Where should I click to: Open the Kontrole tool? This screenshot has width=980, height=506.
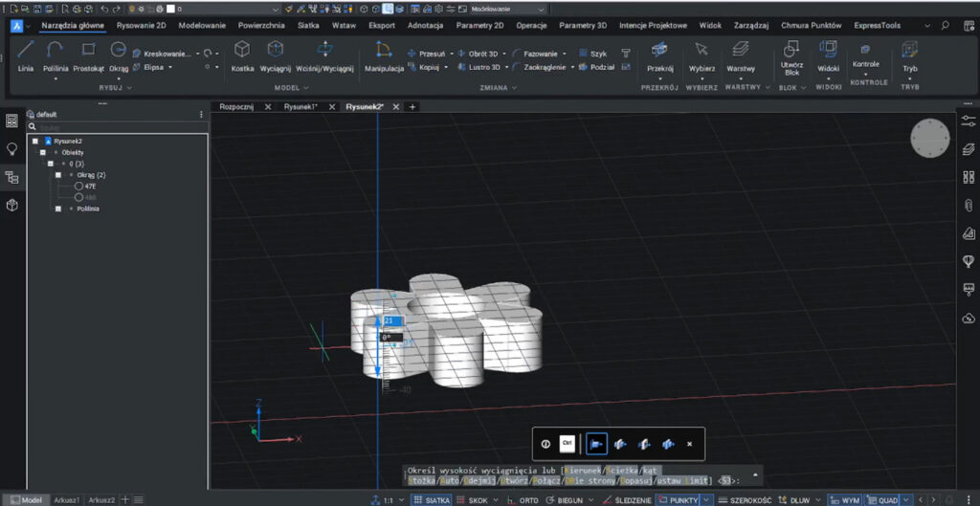865,55
